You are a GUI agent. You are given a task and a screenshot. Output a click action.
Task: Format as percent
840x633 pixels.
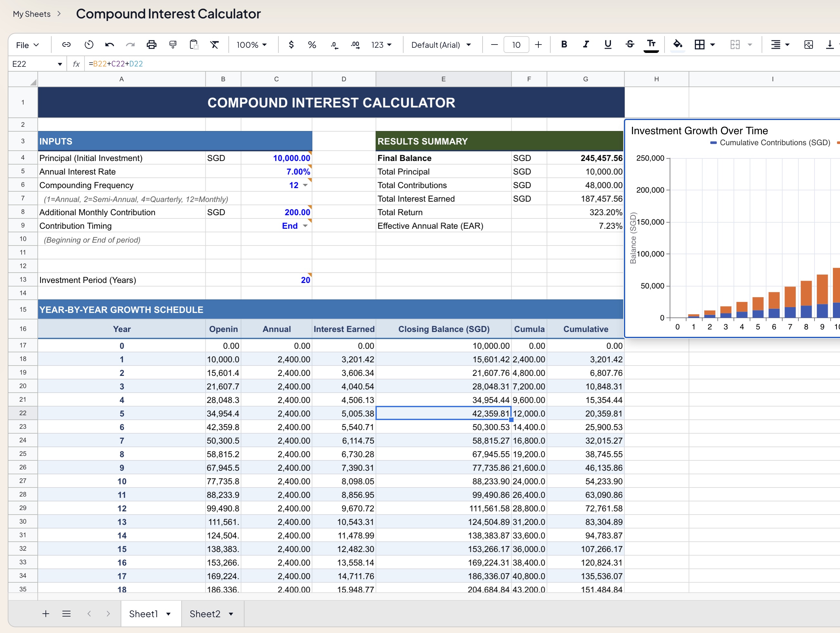point(312,45)
